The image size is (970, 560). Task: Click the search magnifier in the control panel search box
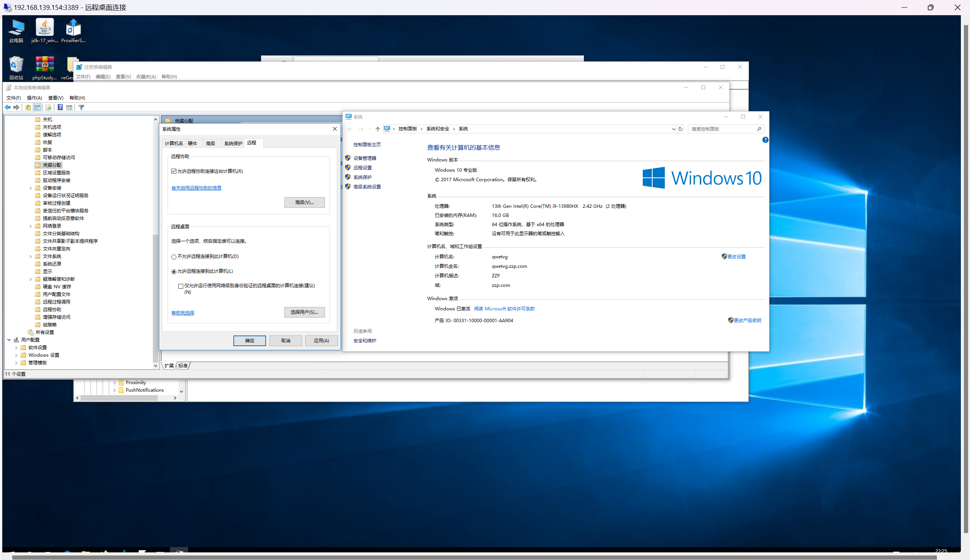coord(759,129)
